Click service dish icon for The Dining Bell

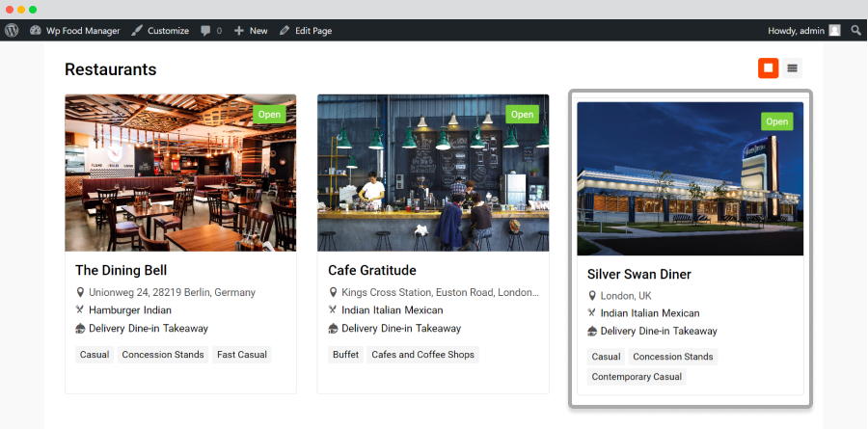tap(80, 328)
